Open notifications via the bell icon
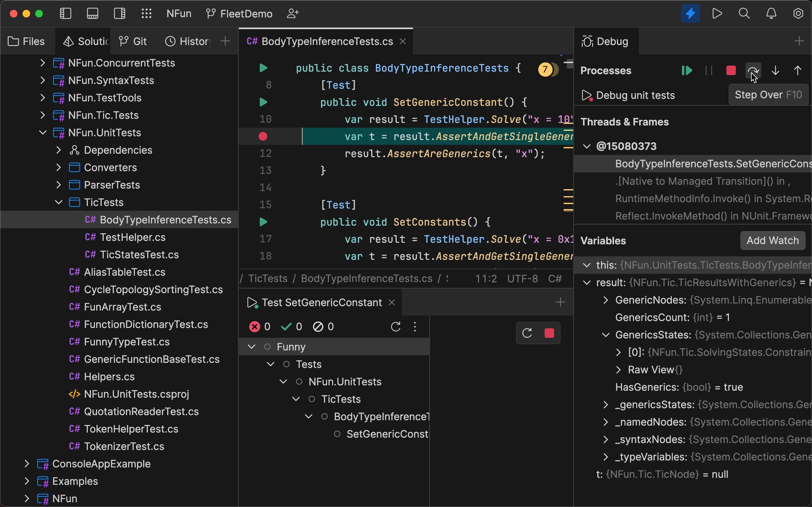Screen dimensions: 812x507 (771, 13)
